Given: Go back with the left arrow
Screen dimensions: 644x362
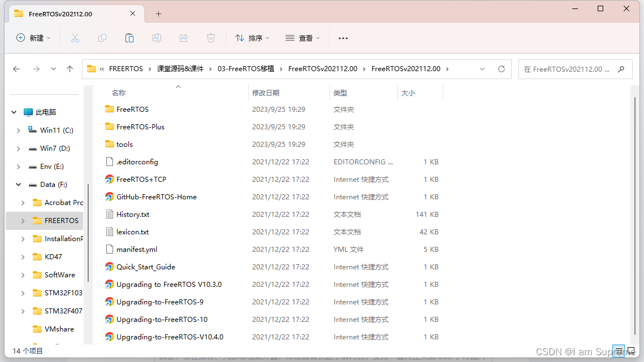Looking at the screenshot, I should point(16,69).
